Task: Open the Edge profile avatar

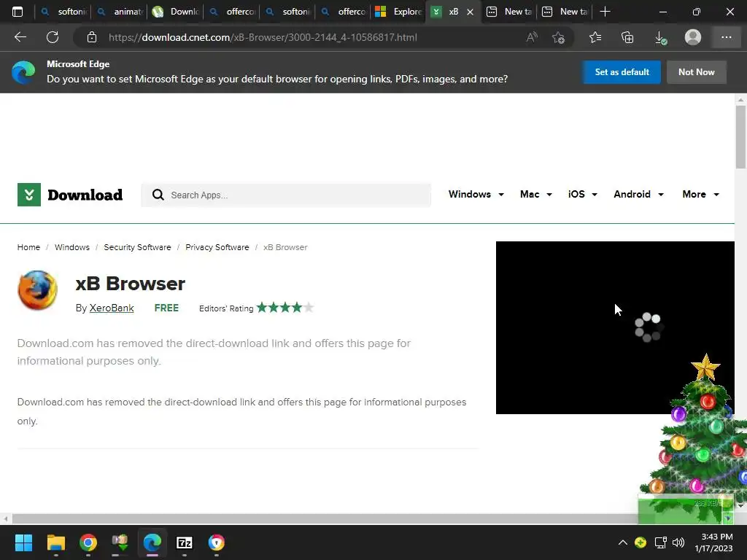Action: [693, 37]
